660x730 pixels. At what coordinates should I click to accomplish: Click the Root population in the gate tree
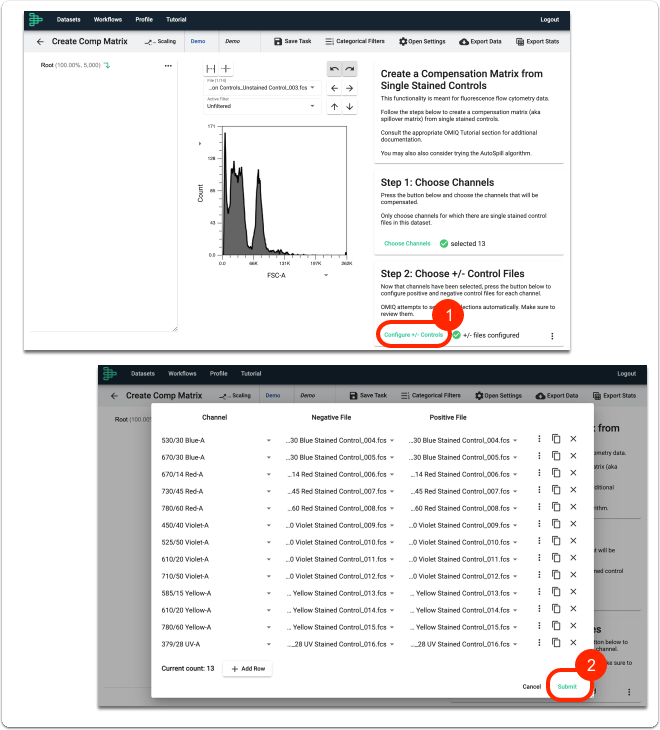[x=70, y=66]
